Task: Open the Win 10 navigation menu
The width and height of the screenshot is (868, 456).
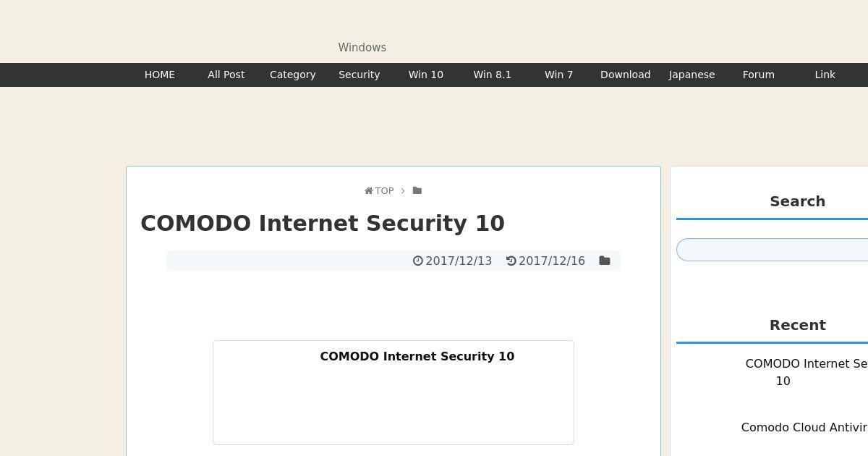Action: [x=426, y=75]
